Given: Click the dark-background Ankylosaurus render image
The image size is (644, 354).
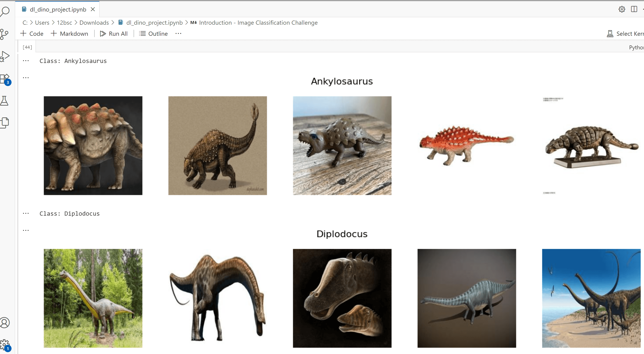Looking at the screenshot, I should click(93, 146).
